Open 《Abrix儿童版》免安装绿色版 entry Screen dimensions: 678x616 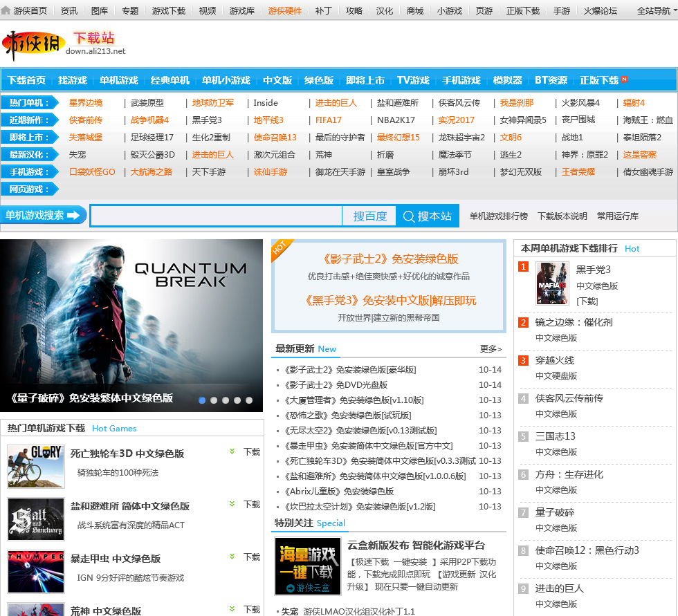338,491
